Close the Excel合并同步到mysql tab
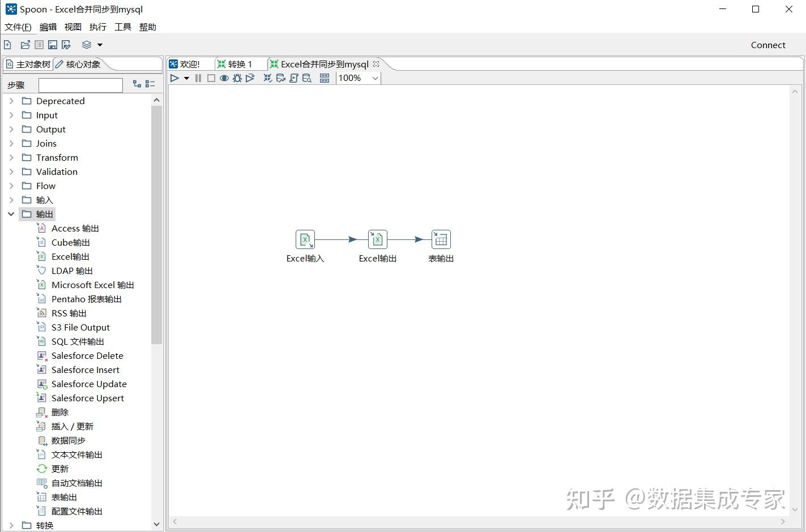The image size is (806, 532). pos(376,64)
